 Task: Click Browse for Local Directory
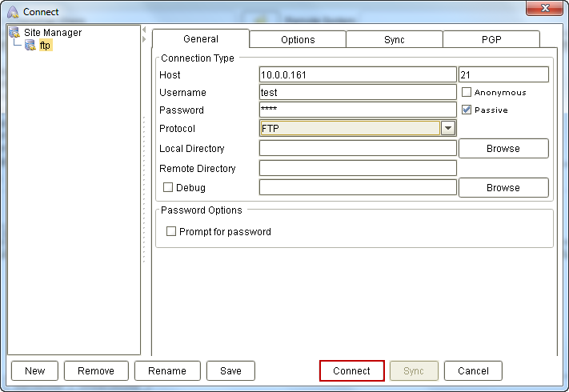(503, 149)
